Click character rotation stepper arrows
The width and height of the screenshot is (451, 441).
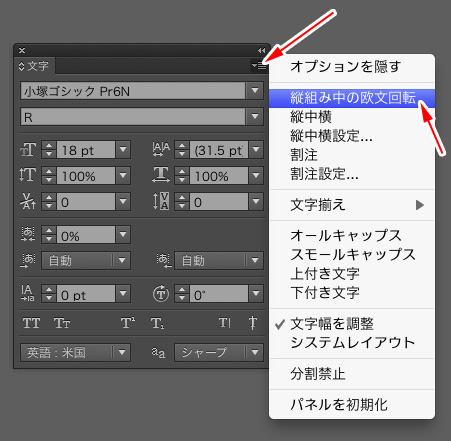pyautogui.click(x=182, y=294)
